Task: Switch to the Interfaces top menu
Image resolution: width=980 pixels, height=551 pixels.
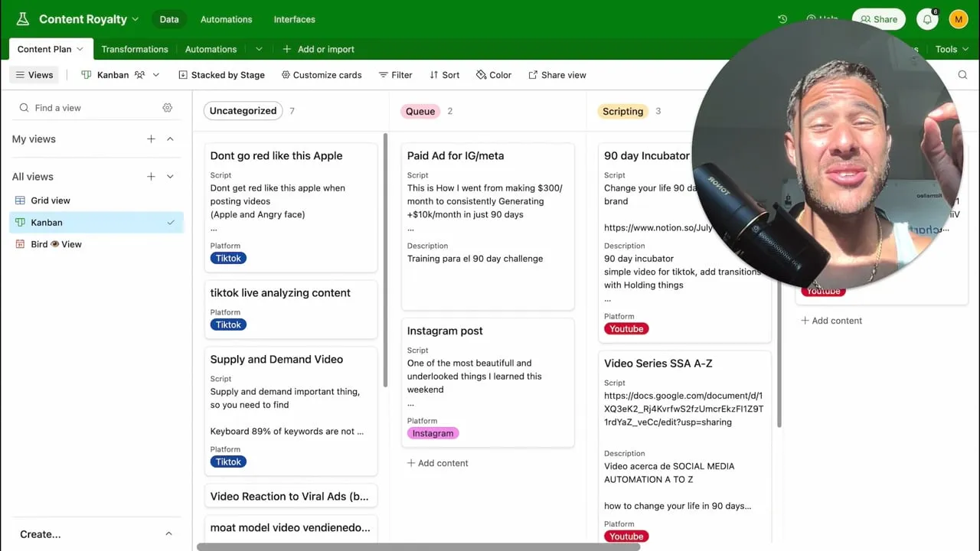Action: 294,19
